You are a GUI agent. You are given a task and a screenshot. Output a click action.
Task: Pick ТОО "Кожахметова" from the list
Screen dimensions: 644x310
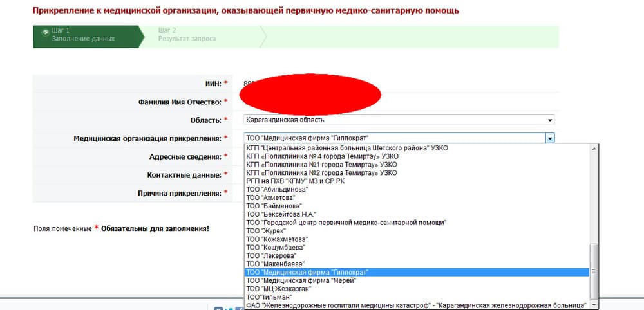(x=417, y=239)
